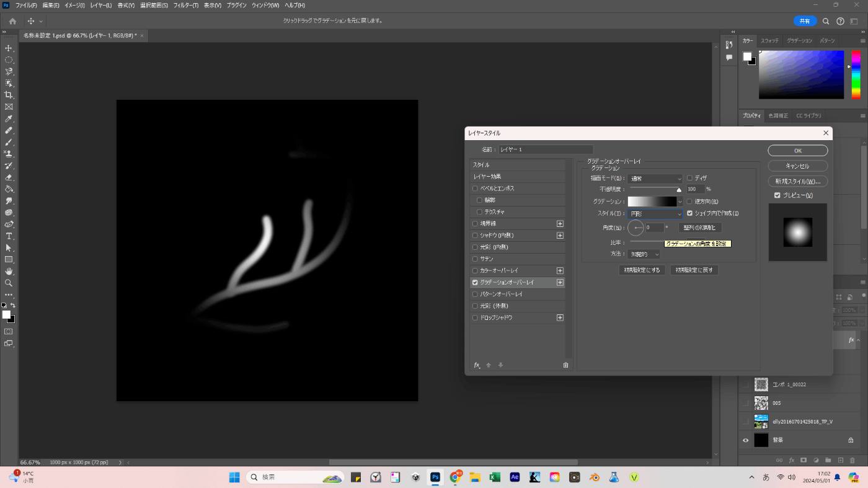Select the Crop tool
The image size is (868, 488).
(9, 95)
